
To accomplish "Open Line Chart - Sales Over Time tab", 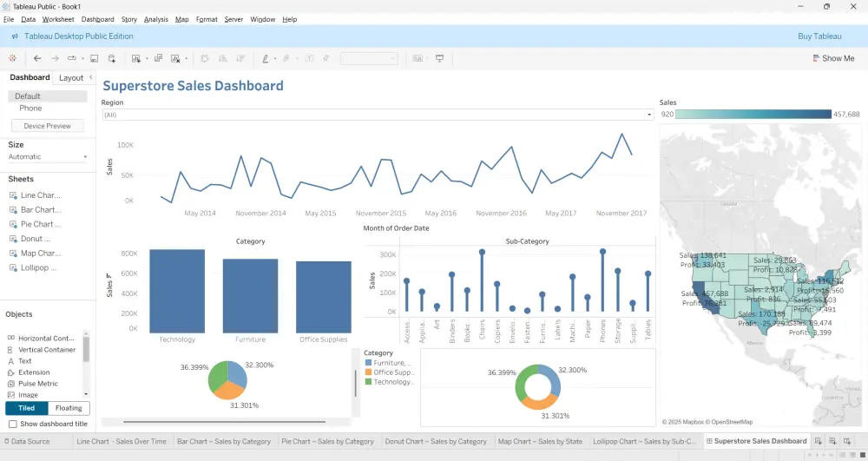I will [x=122, y=441].
